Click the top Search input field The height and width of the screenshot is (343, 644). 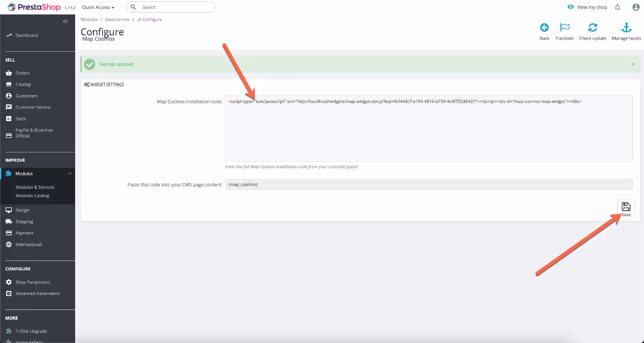click(x=171, y=7)
